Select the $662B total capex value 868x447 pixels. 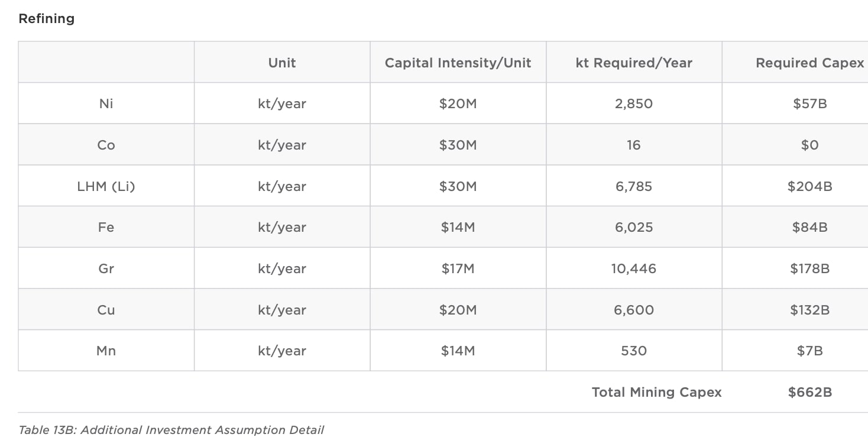pyautogui.click(x=809, y=392)
